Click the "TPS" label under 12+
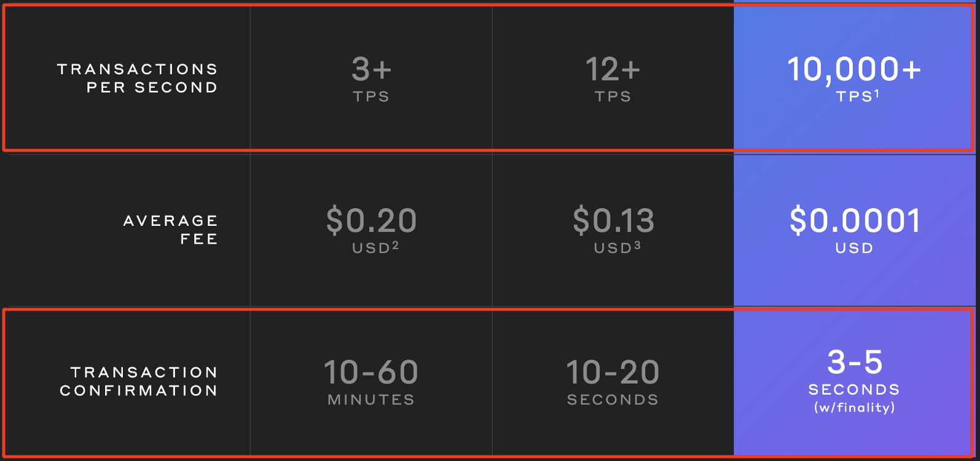The image size is (980, 461). [613, 96]
